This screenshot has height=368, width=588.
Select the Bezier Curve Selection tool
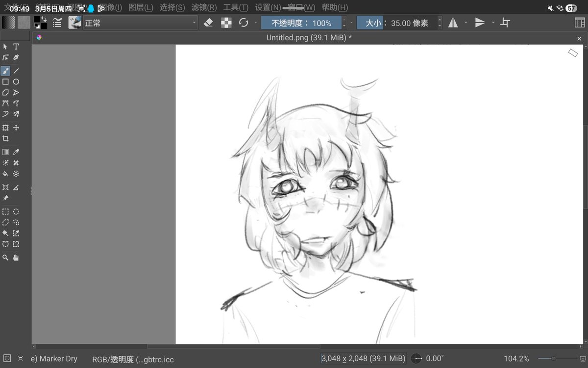[x=5, y=244]
